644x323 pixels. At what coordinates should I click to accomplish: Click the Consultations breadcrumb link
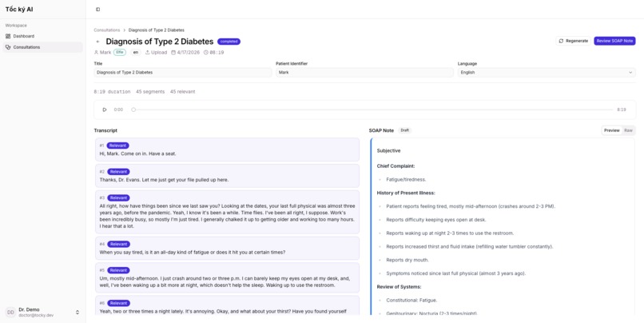coord(107,30)
